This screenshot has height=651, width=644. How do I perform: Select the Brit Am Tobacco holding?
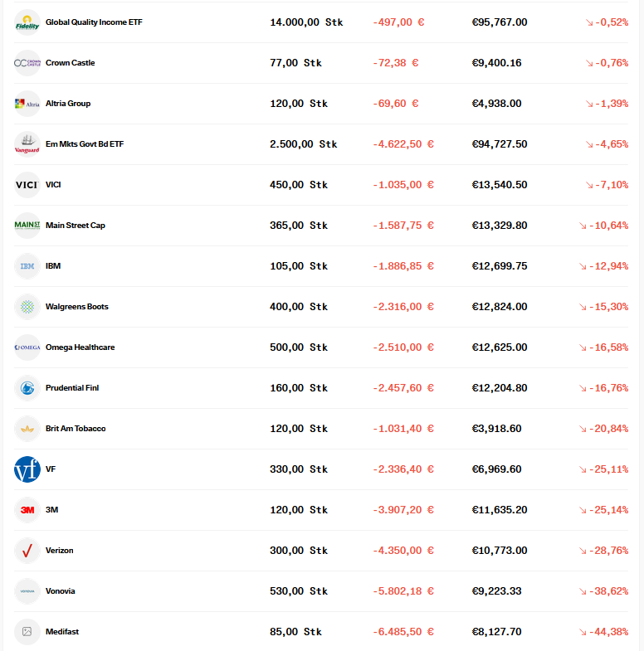pos(76,429)
